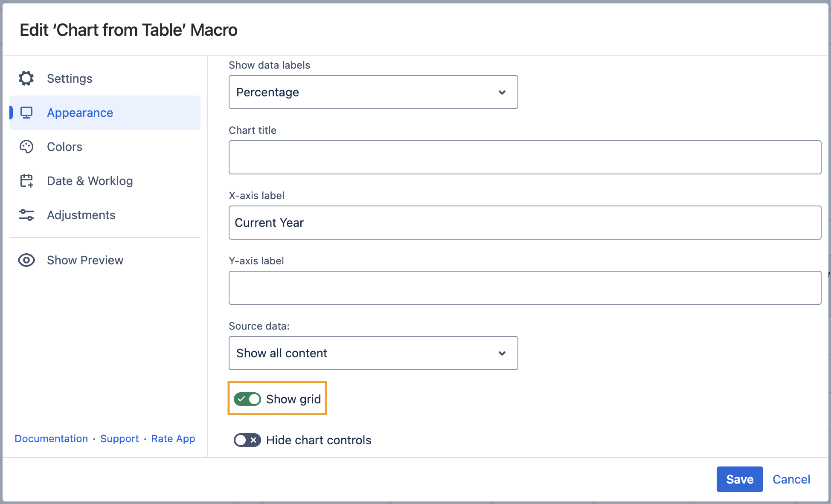This screenshot has height=504, width=831.
Task: Click the Date & Worklog calendar icon
Action: click(x=26, y=181)
